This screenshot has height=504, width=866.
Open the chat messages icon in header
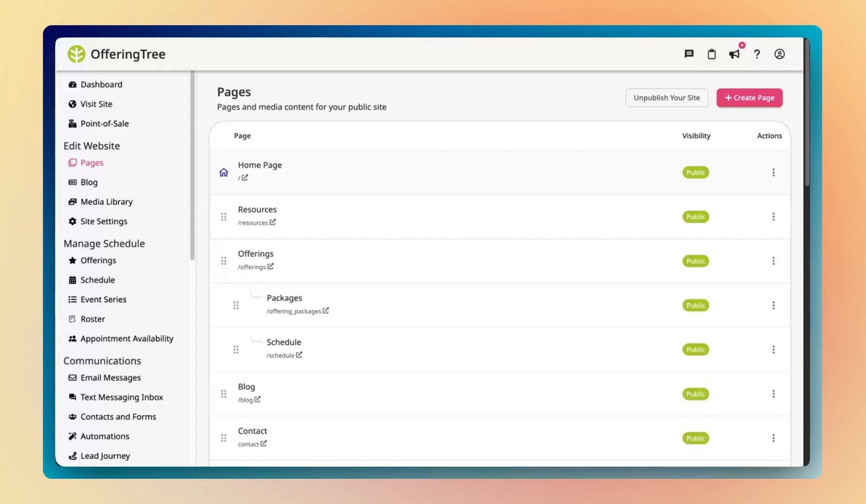pos(689,54)
